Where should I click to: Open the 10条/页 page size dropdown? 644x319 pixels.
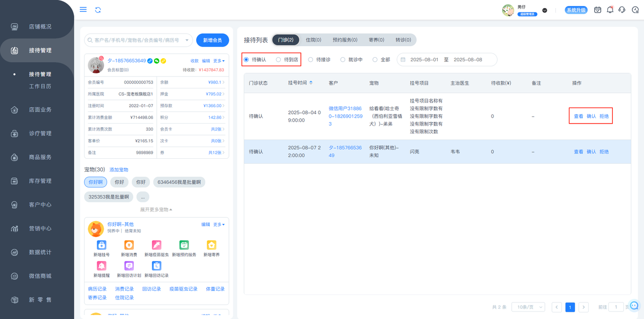(x=528, y=307)
